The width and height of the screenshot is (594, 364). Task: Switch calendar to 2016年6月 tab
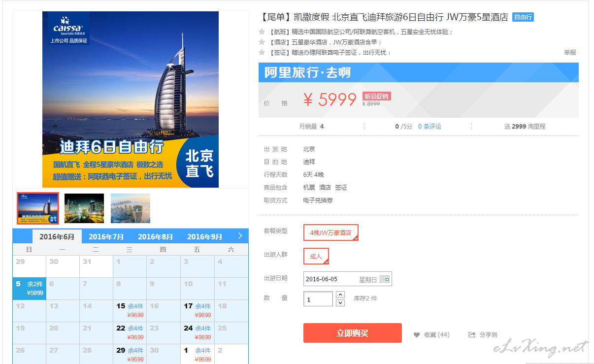click(57, 237)
